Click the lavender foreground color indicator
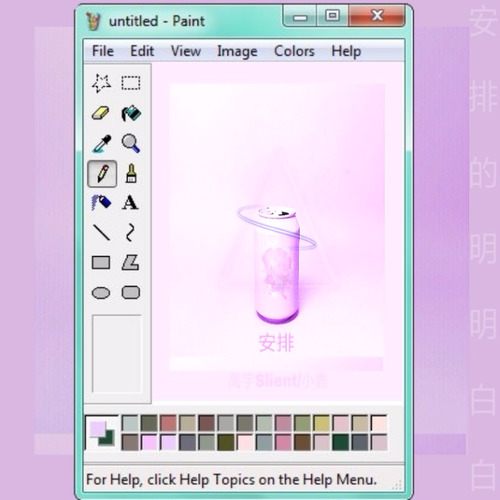 point(97,429)
